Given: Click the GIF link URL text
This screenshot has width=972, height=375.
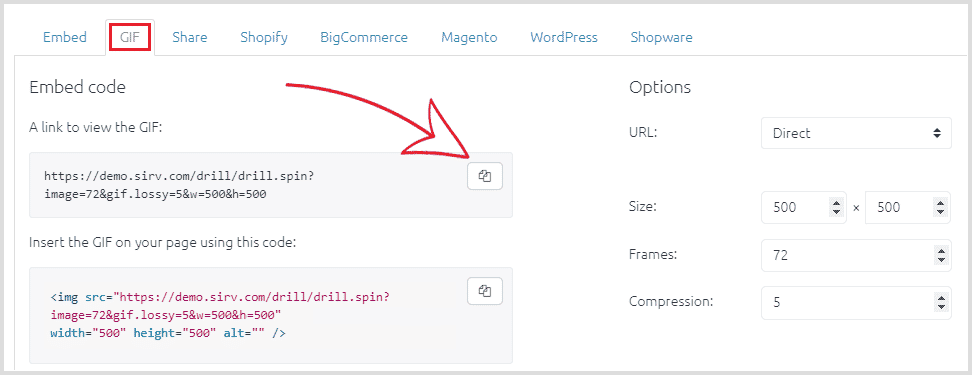Looking at the screenshot, I should (x=179, y=185).
